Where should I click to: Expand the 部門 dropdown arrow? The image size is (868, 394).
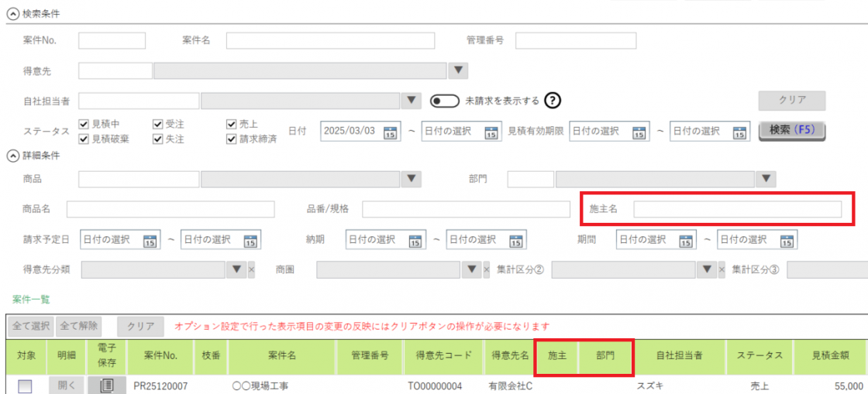click(x=766, y=180)
